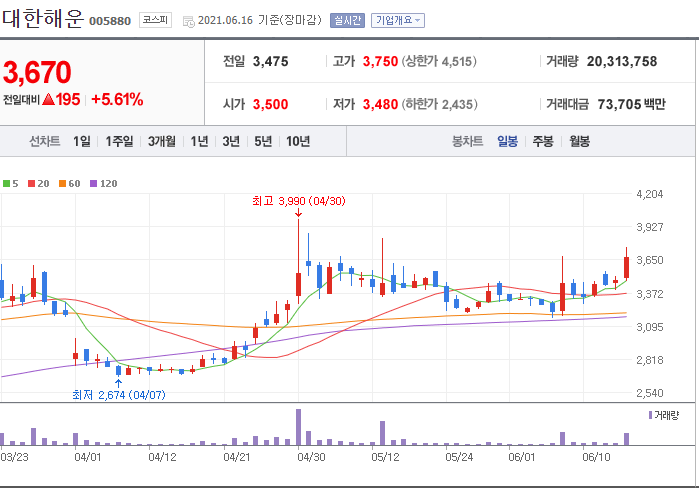Click the 전일 value 3,475
Viewport: 699px width, 488px height.
point(271,62)
